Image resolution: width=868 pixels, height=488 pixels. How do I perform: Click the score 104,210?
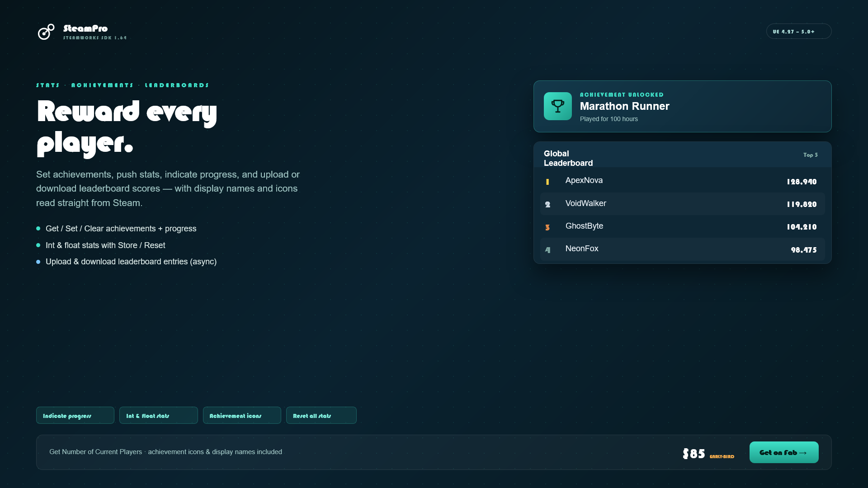coord(802,227)
